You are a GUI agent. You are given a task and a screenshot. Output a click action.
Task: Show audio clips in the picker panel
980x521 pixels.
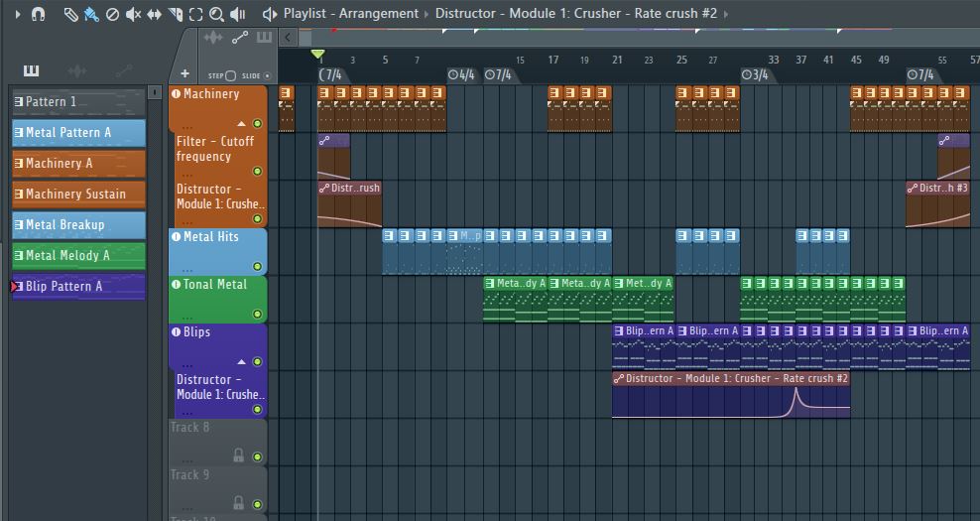point(77,70)
